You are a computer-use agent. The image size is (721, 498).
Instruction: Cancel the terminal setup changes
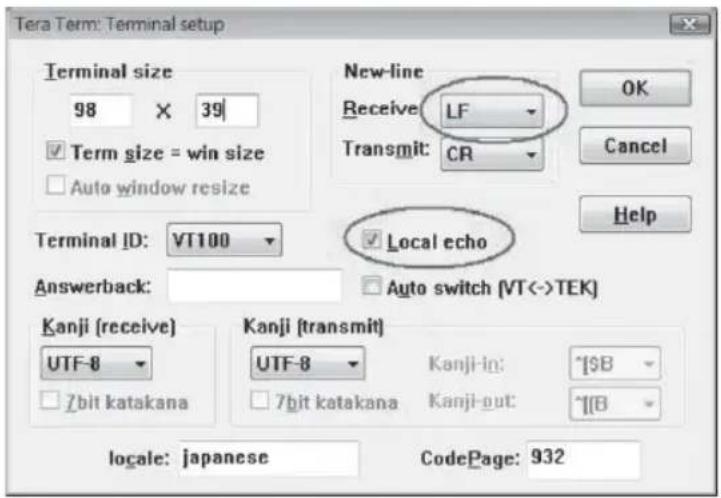click(x=635, y=146)
